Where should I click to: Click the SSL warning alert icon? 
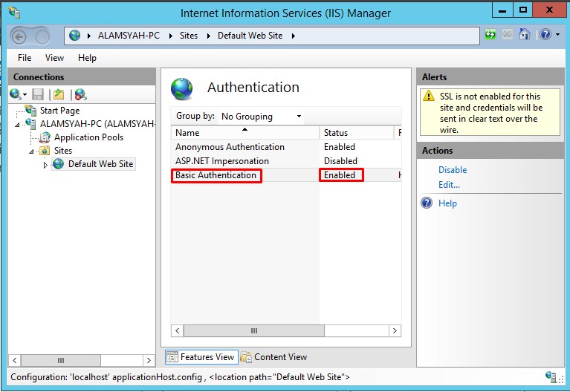(429, 96)
